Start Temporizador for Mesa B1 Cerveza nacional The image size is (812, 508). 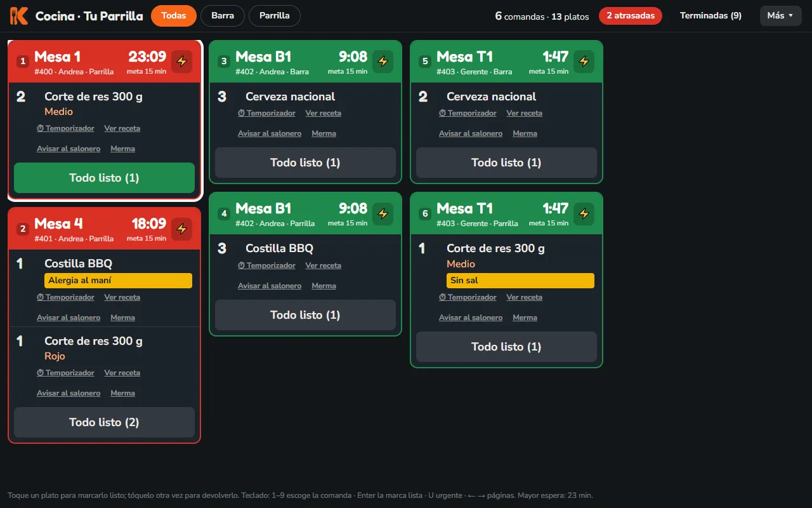266,113
